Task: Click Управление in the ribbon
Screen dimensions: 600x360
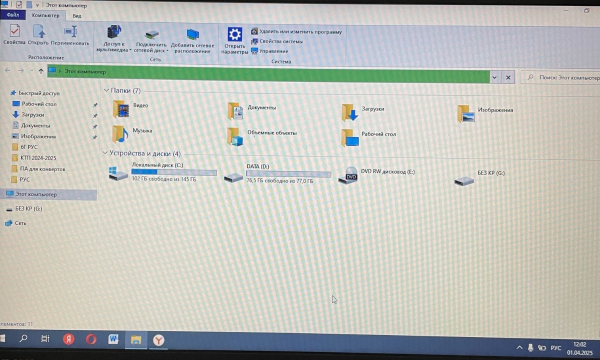Action: [269, 51]
